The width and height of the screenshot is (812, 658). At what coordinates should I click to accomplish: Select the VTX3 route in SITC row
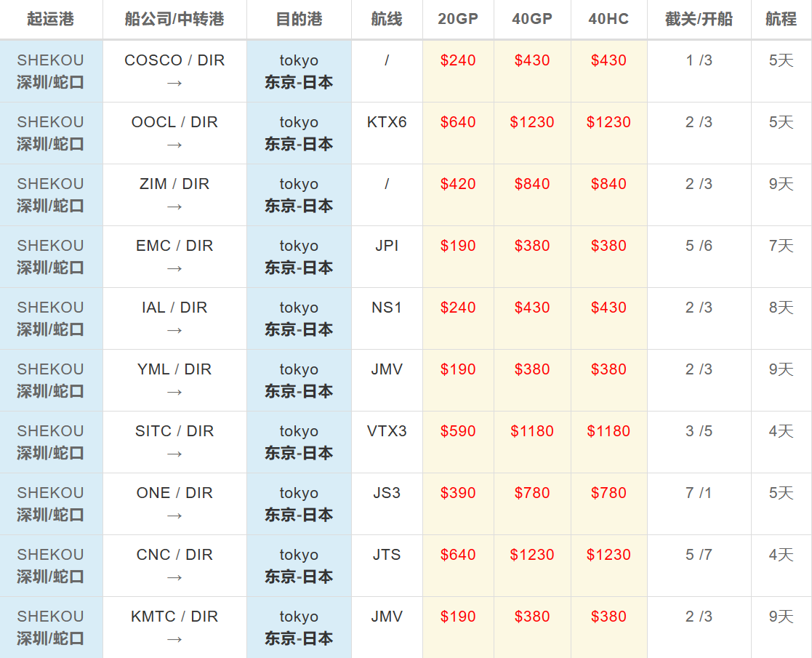387,431
